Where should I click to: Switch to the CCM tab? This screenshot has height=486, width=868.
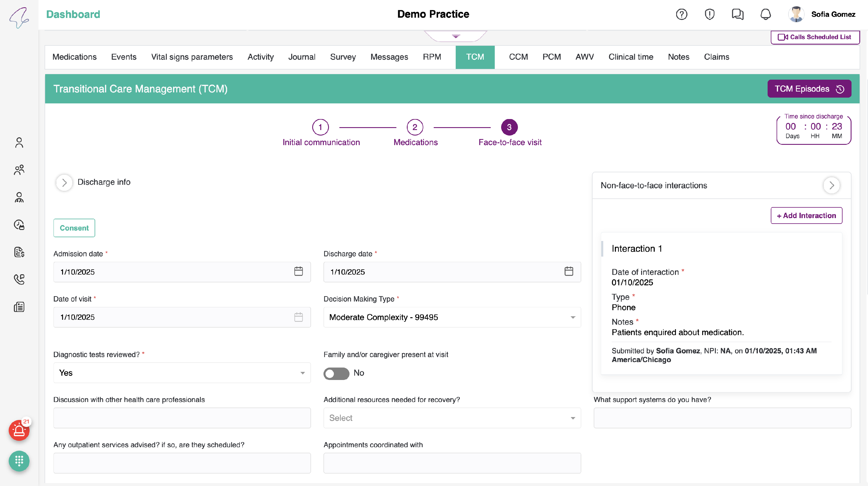[x=518, y=57]
